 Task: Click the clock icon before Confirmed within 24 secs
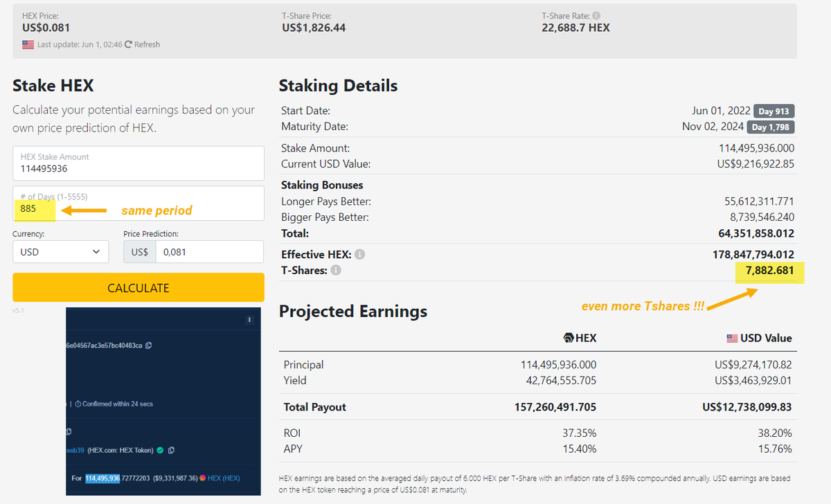pyautogui.click(x=78, y=404)
